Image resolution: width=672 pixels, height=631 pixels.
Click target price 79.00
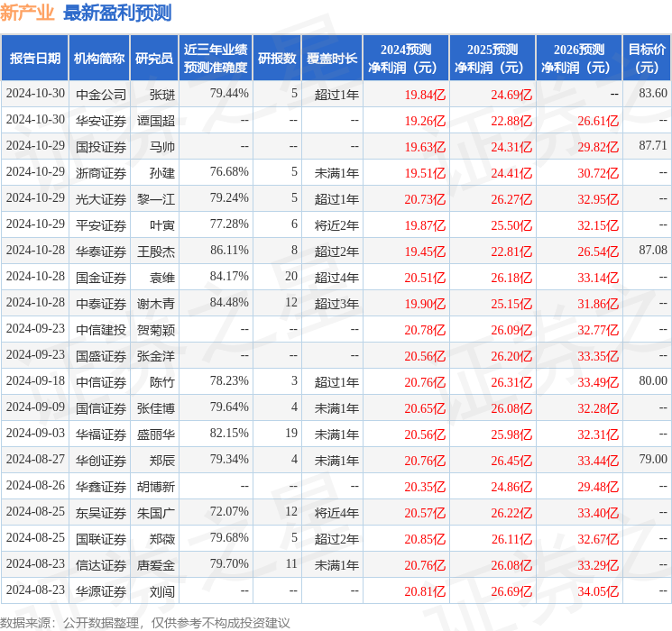pyautogui.click(x=653, y=459)
